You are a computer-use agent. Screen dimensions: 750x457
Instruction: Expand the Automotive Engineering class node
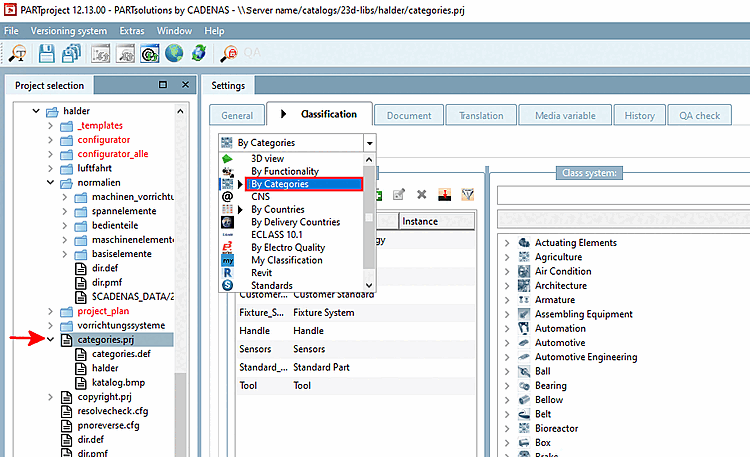click(507, 357)
